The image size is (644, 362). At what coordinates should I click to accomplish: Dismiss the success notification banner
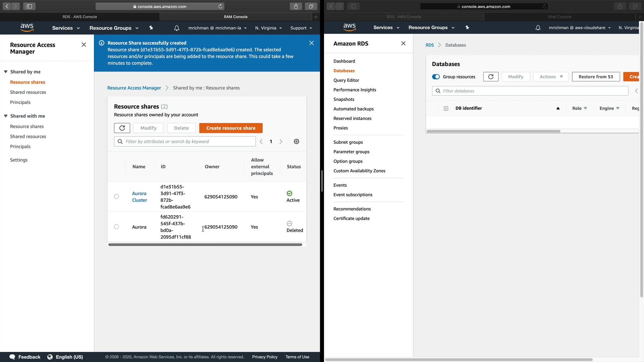pyautogui.click(x=312, y=43)
